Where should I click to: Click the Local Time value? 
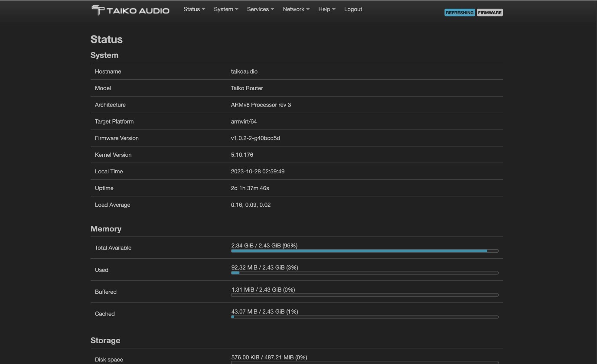click(258, 172)
